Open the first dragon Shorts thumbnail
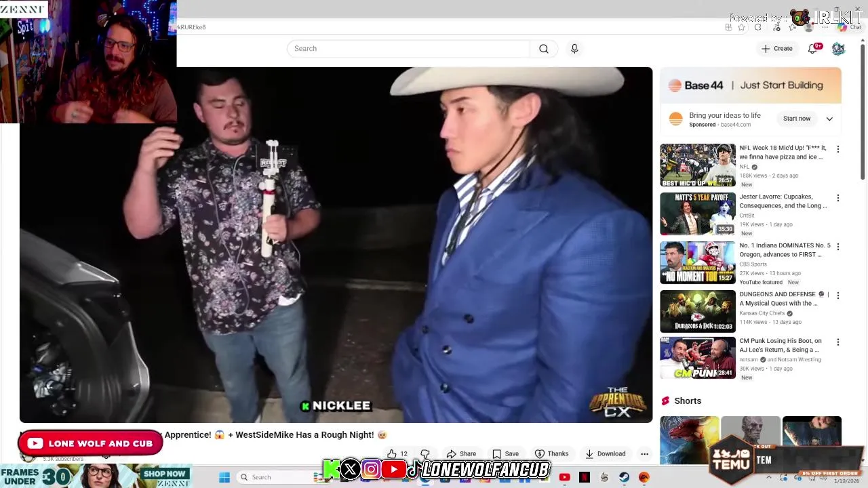Image resolution: width=868 pixels, height=488 pixels. (690, 441)
